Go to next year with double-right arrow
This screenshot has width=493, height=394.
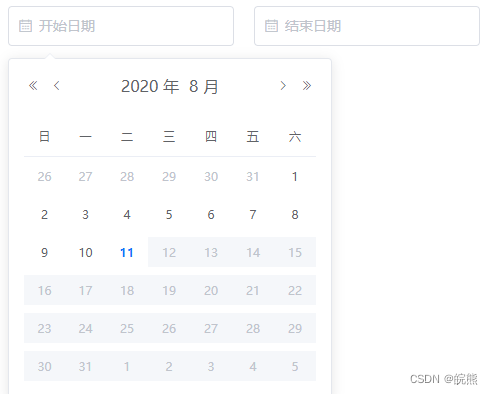coord(307,86)
